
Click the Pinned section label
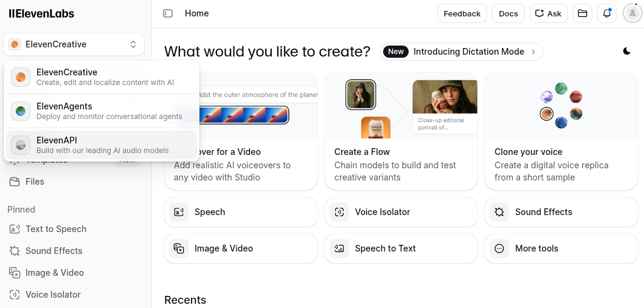point(21,210)
